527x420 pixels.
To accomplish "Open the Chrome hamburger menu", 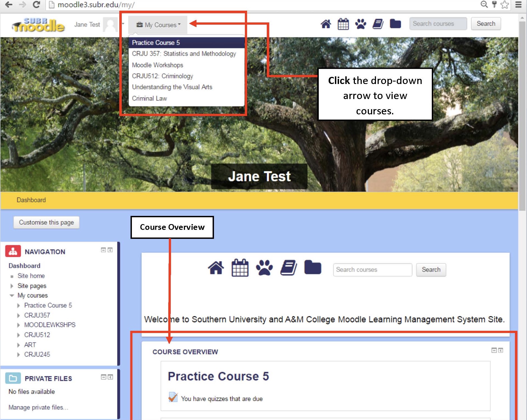I will tap(518, 4).
